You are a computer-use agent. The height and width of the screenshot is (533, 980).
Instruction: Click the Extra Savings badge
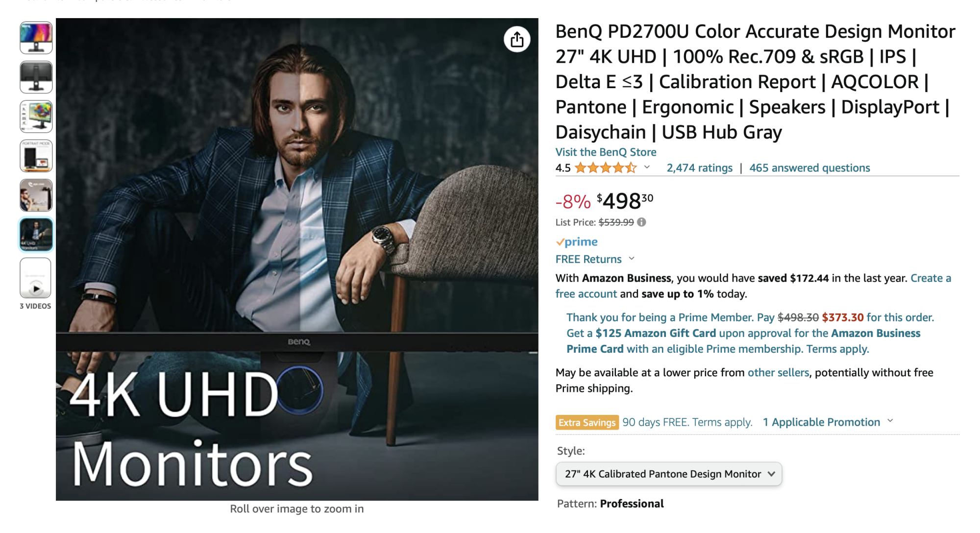coord(587,422)
